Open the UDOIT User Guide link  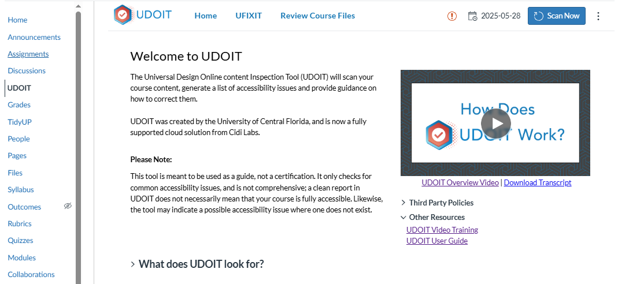point(436,241)
